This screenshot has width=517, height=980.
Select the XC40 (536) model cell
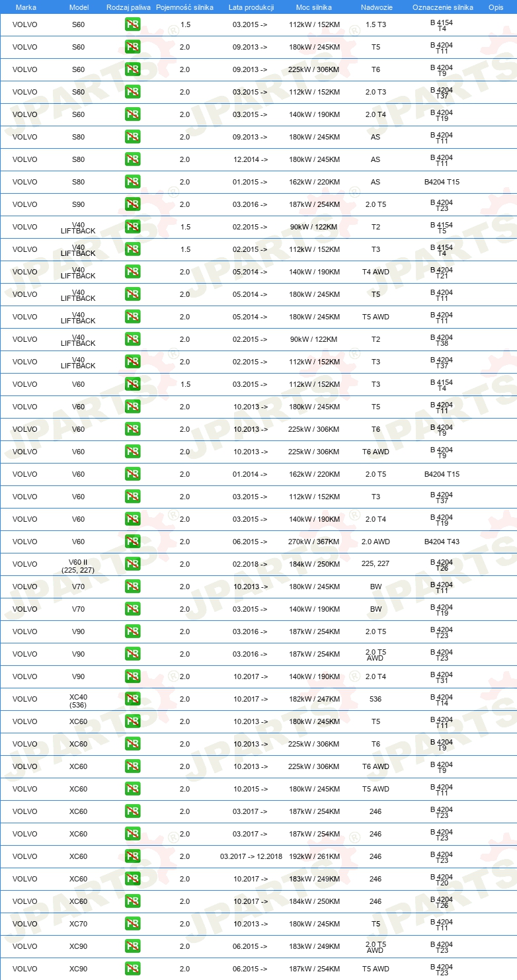[x=78, y=700]
